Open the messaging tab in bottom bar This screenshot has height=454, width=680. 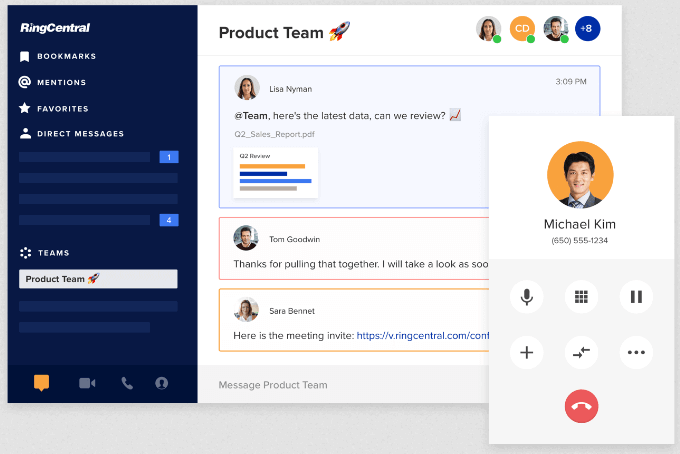pyautogui.click(x=42, y=383)
